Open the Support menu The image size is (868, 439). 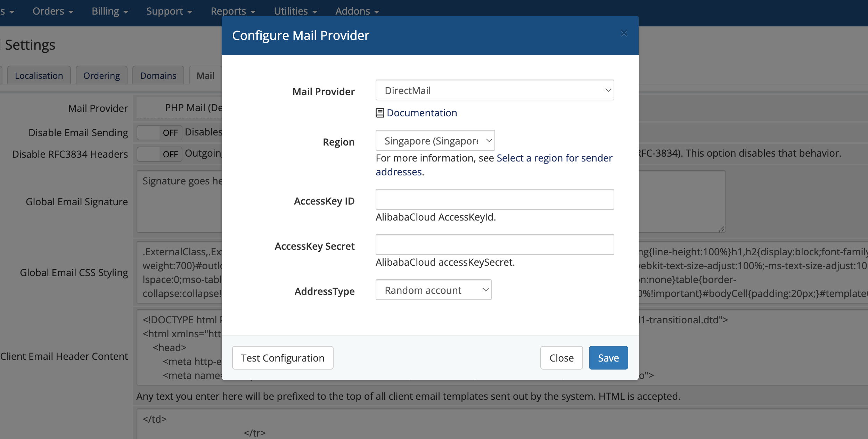169,11
